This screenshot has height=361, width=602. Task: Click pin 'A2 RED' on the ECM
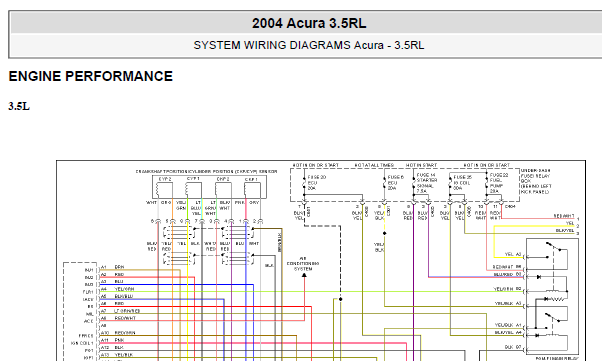tap(112, 275)
